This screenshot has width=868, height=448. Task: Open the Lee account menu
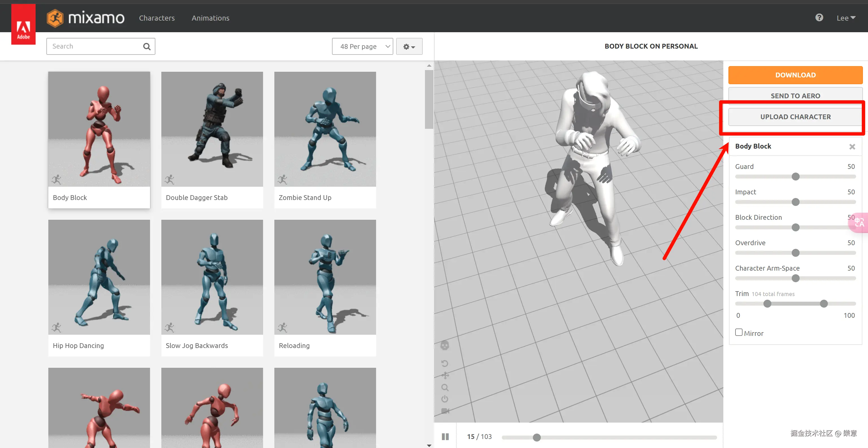(x=846, y=18)
